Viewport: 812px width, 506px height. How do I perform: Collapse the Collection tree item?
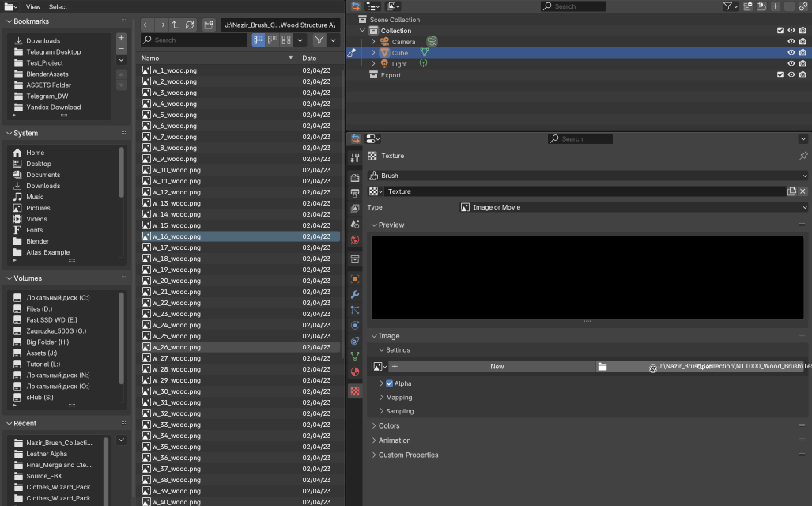[x=362, y=31]
